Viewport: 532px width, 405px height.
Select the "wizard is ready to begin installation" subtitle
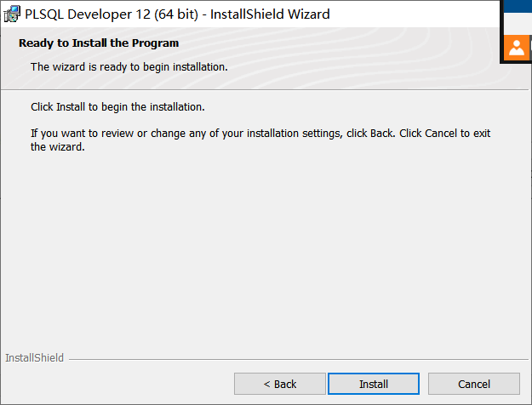click(129, 66)
